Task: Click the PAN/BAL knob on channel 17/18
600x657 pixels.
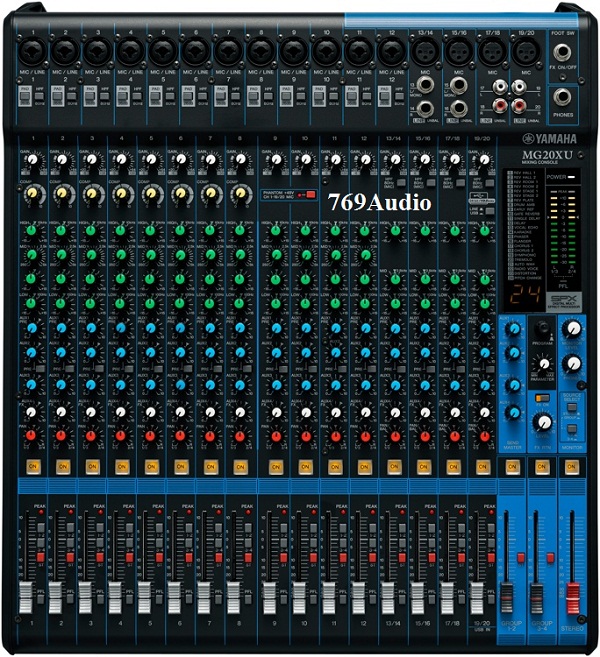Action: pos(455,436)
